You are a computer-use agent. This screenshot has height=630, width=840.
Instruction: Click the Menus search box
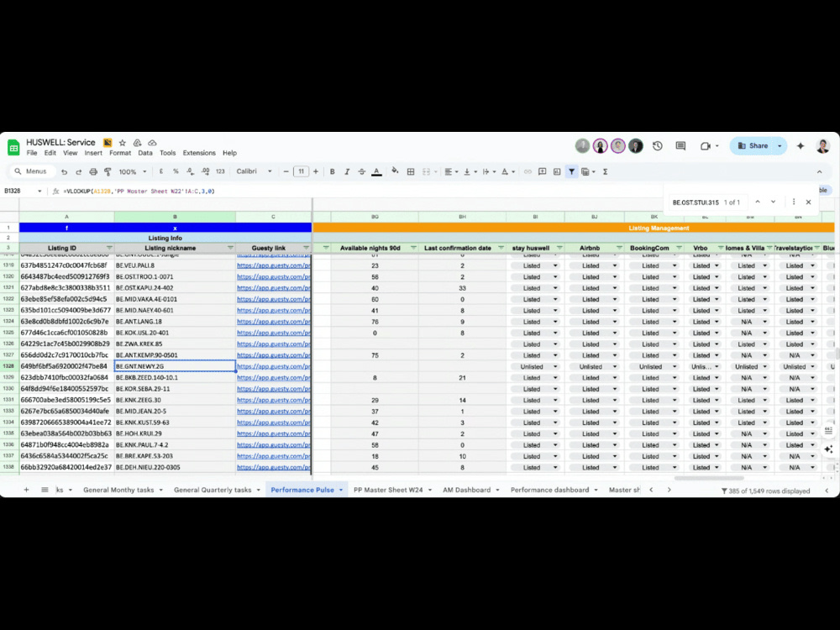click(x=32, y=171)
